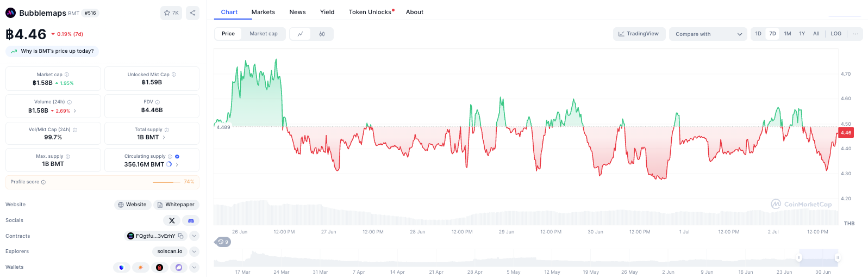Open the X (Twitter) social link

tap(172, 220)
